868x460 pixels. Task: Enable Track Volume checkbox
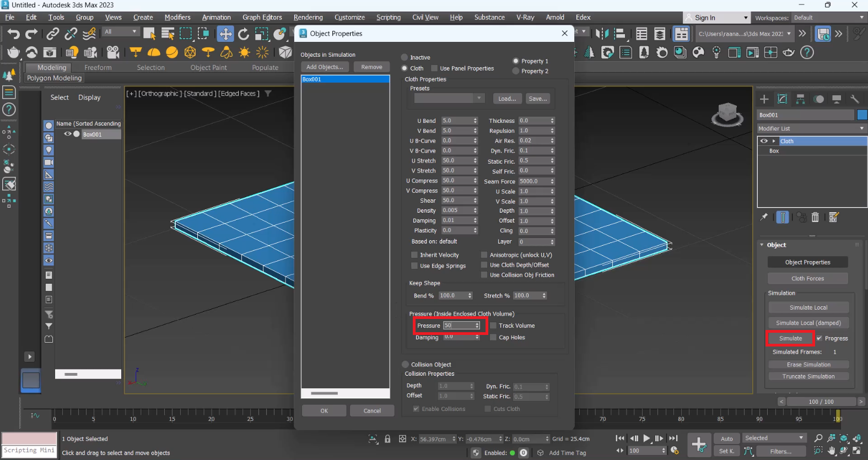[493, 326]
